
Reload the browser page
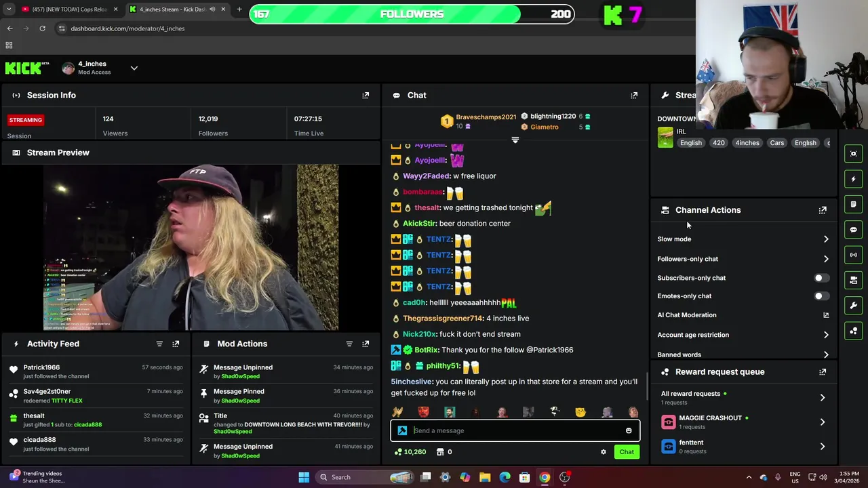tap(42, 28)
